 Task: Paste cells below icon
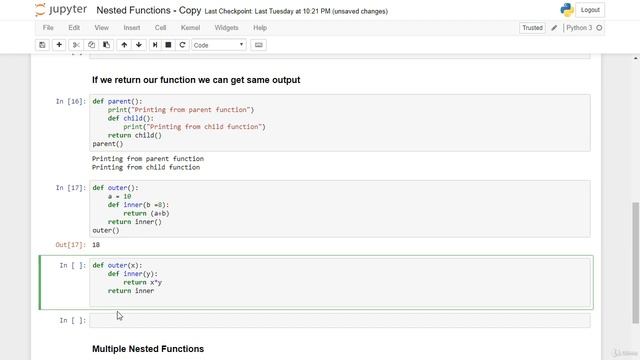(x=107, y=45)
